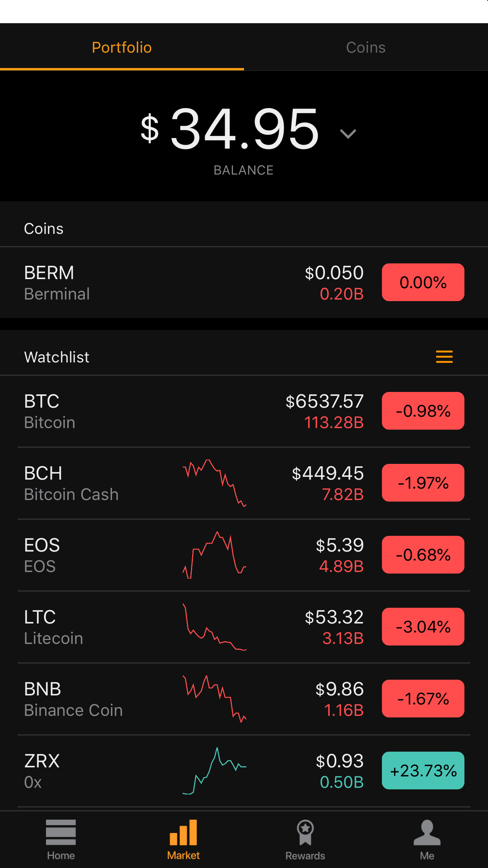Open the Binance Coin row
This screenshot has width=488, height=868.
(244, 699)
